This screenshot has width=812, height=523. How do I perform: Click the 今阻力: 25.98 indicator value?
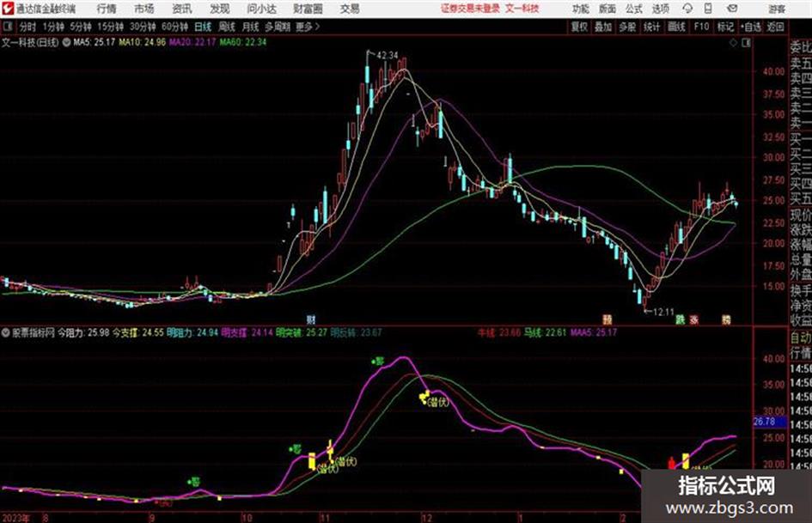click(x=83, y=332)
